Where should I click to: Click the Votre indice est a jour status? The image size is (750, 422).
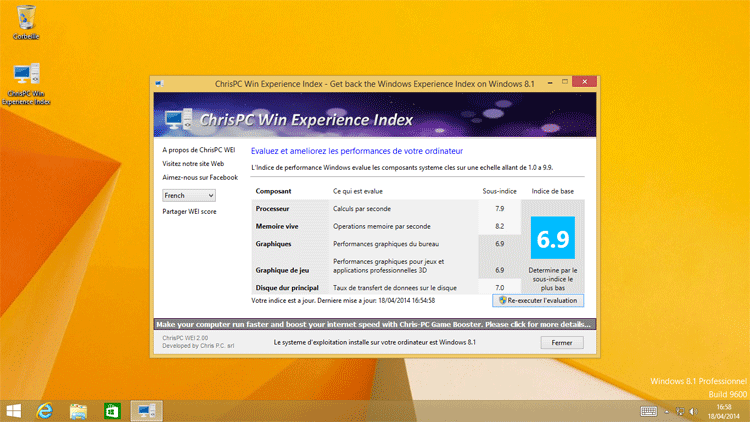[343, 300]
